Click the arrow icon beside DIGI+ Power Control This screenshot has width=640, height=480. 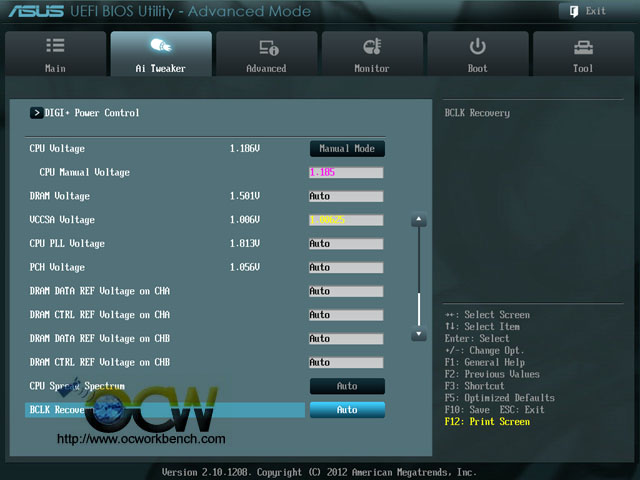[x=36, y=113]
